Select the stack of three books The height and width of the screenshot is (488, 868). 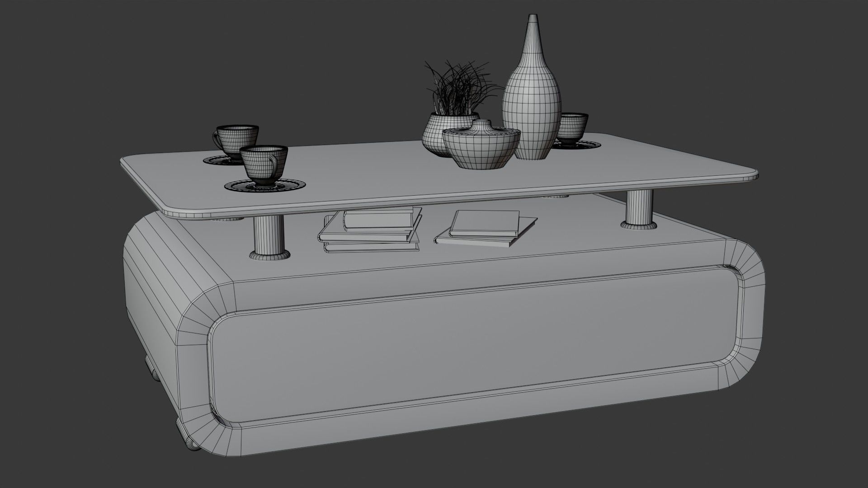(370, 230)
